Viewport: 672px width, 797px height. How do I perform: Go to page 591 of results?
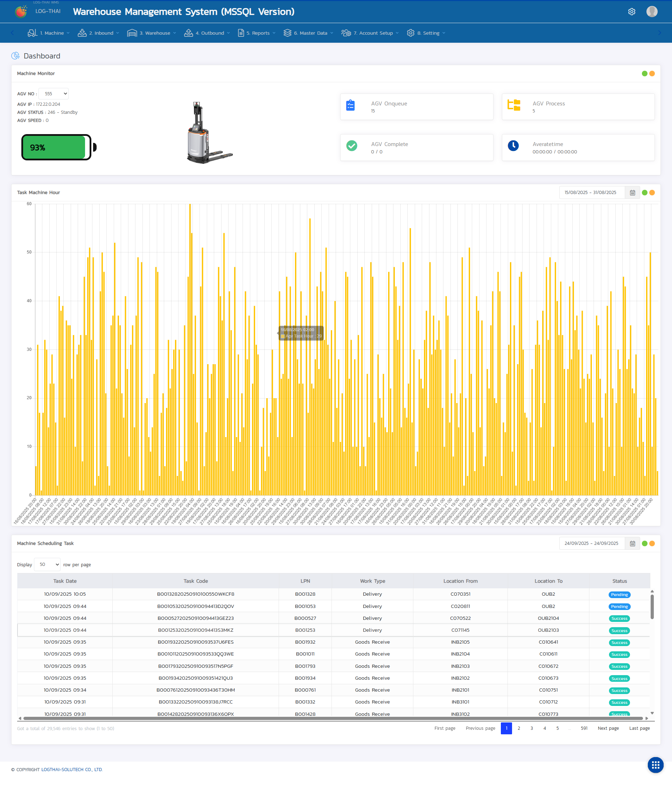coord(583,728)
